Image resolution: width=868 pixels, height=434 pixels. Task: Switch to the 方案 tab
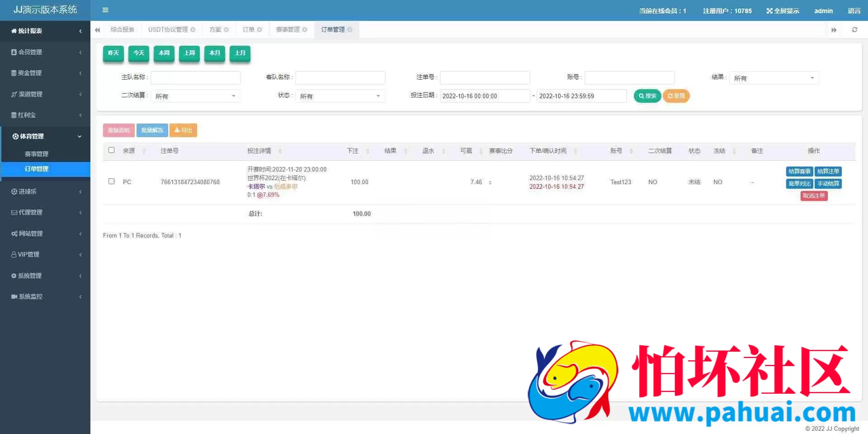(x=215, y=30)
